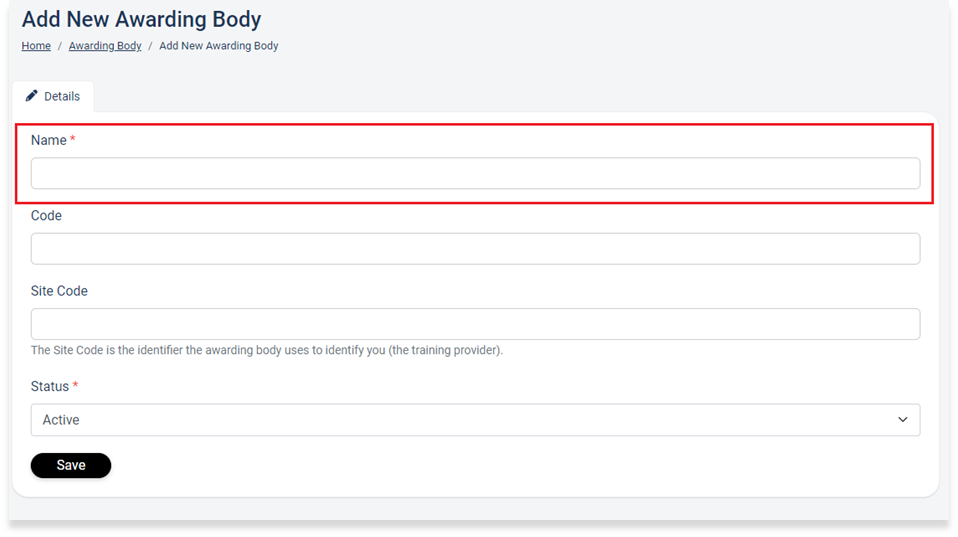Focus the Code input field
This screenshot has height=537, width=958.
point(475,249)
